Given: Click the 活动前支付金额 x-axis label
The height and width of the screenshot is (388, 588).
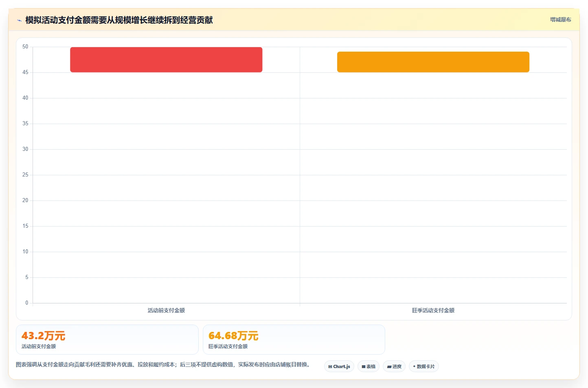Looking at the screenshot, I should 166,310.
